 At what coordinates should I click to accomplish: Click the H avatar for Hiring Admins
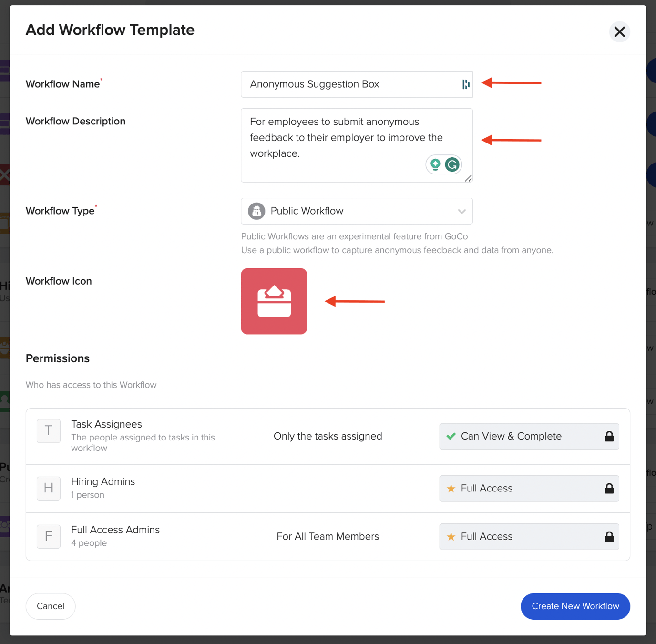[x=48, y=488]
